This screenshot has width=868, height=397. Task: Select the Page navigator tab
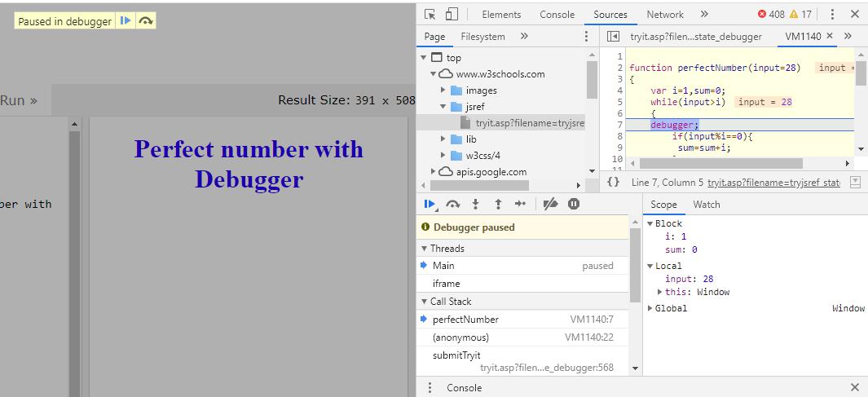click(x=434, y=37)
